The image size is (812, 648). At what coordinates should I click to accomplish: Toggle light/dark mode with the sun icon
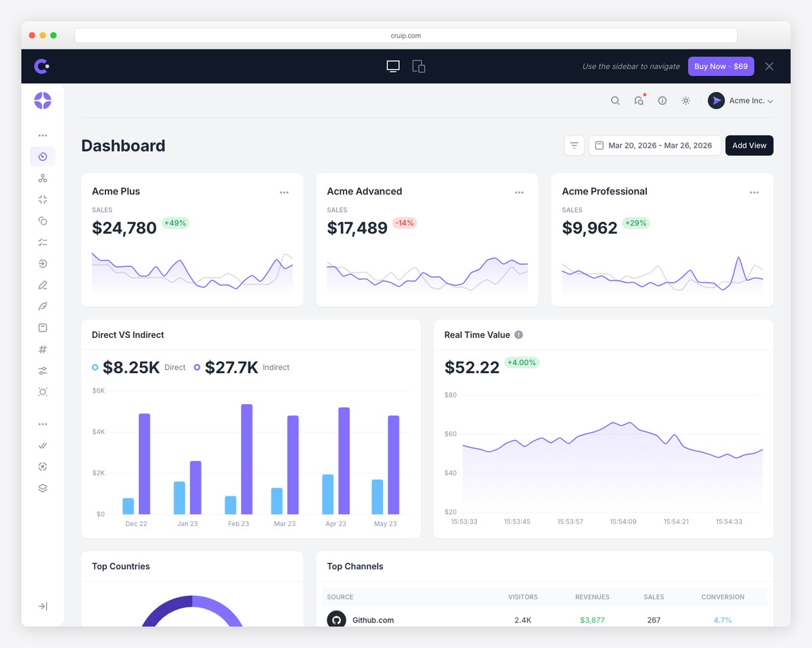(x=685, y=100)
